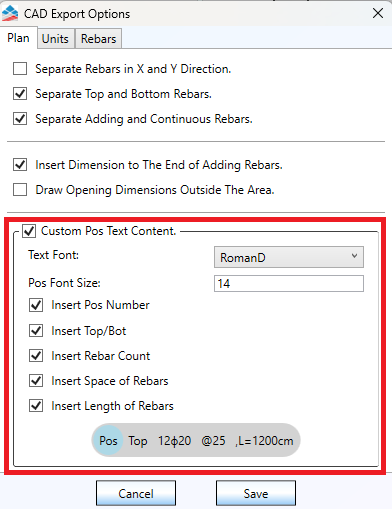Disable Insert Rebar Count option
This screenshot has width=392, height=509.
[36, 356]
